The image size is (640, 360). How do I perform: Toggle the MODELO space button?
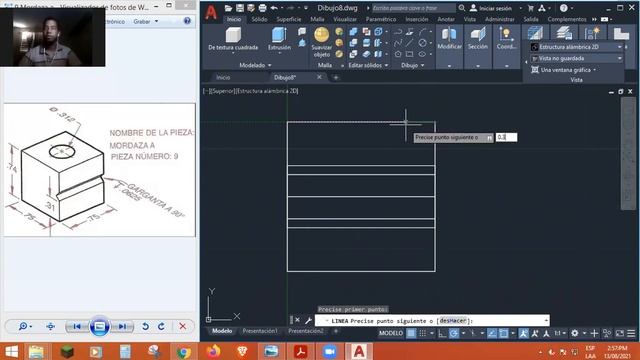pyautogui.click(x=391, y=333)
